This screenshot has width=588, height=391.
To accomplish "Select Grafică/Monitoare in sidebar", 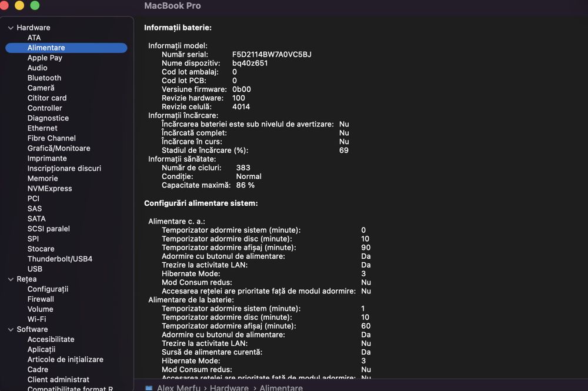I will 59,148.
